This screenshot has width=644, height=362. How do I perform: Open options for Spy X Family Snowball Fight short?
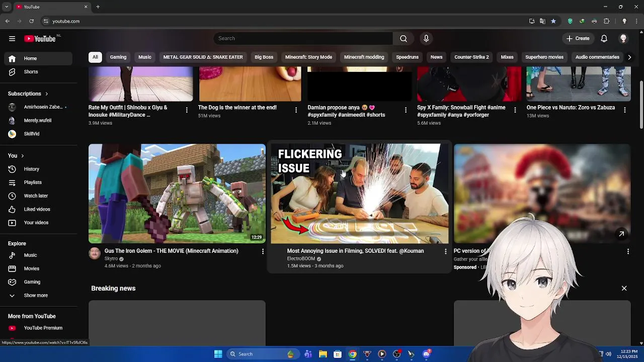click(515, 110)
